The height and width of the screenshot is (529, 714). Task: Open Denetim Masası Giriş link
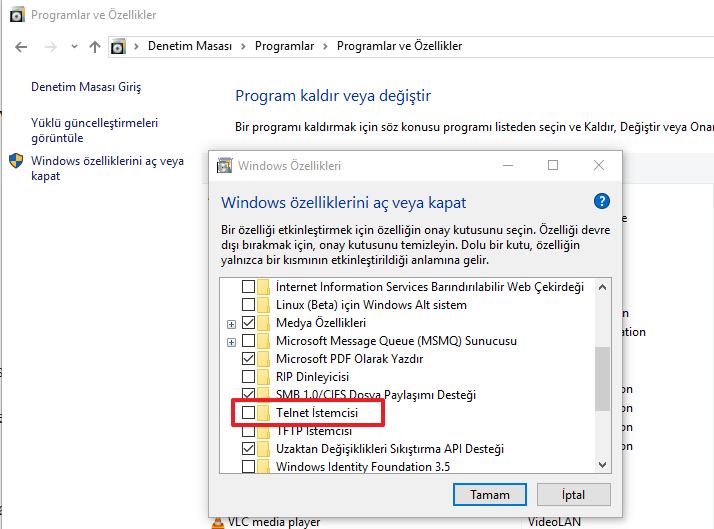[x=86, y=86]
